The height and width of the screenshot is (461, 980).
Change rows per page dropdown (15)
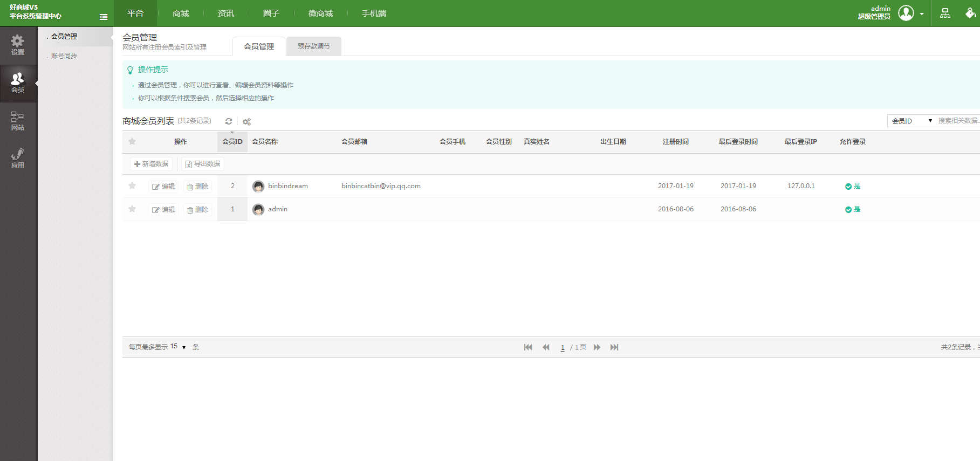coord(178,347)
